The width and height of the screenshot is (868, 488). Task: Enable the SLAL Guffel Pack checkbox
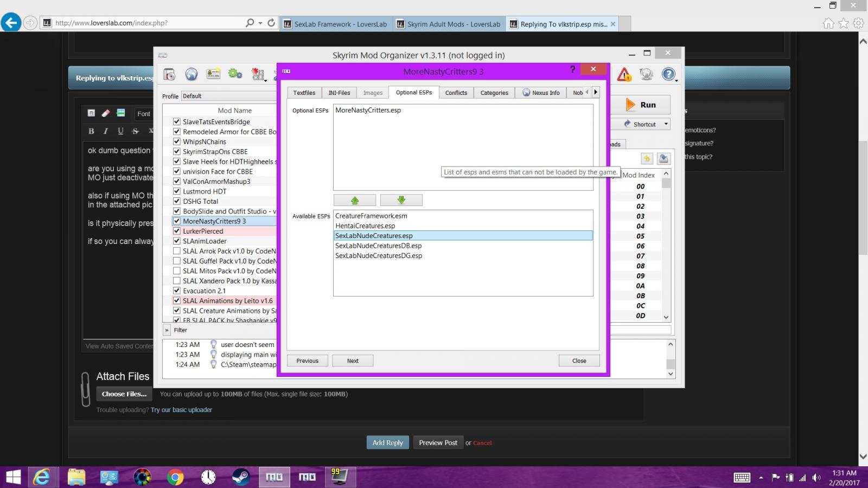tap(176, 261)
